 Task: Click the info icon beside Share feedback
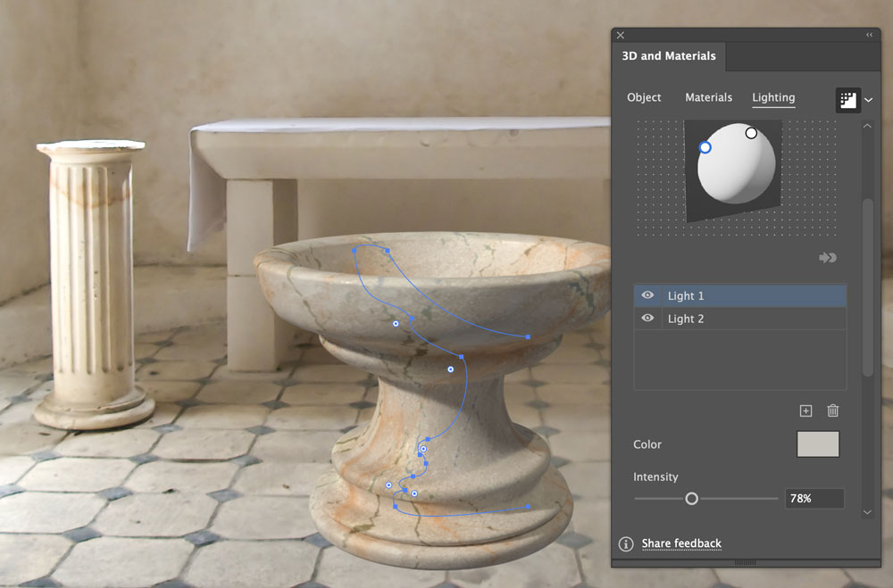click(x=626, y=543)
